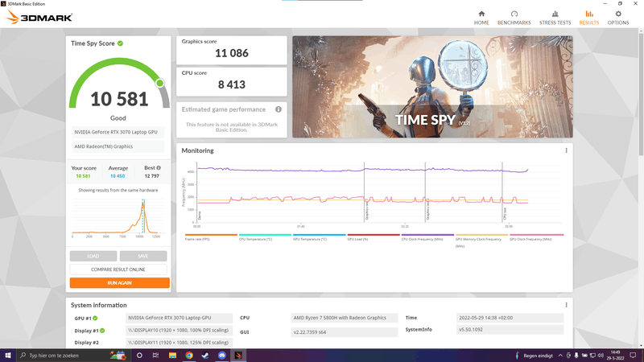Toggle the pink GPU Clock Frequency legend
This screenshot has height=362, width=644.
(x=536, y=237)
